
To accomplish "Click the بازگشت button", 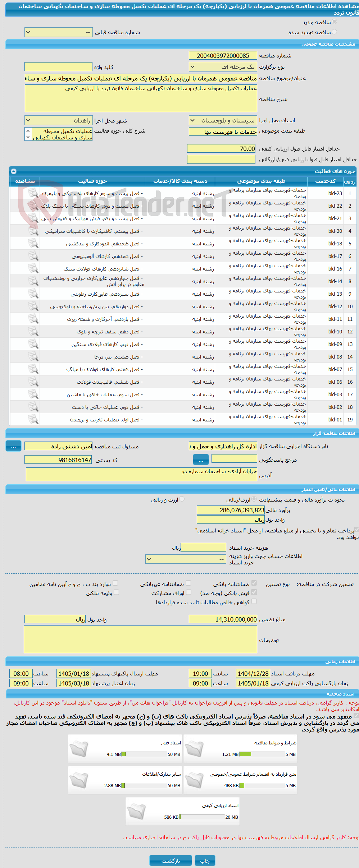I will (x=171, y=860).
